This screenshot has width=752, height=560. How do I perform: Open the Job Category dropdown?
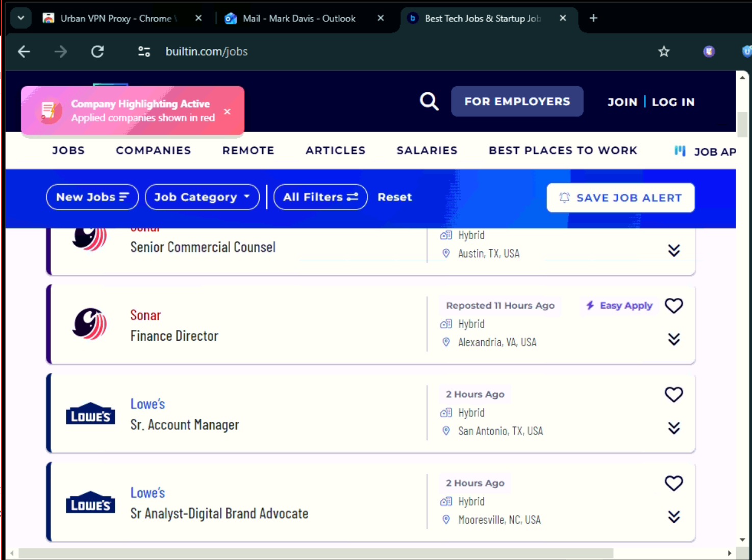tap(202, 197)
